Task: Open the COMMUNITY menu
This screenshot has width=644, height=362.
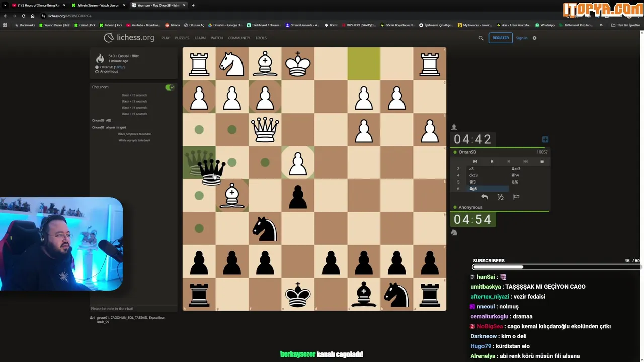Action: pos(239,38)
